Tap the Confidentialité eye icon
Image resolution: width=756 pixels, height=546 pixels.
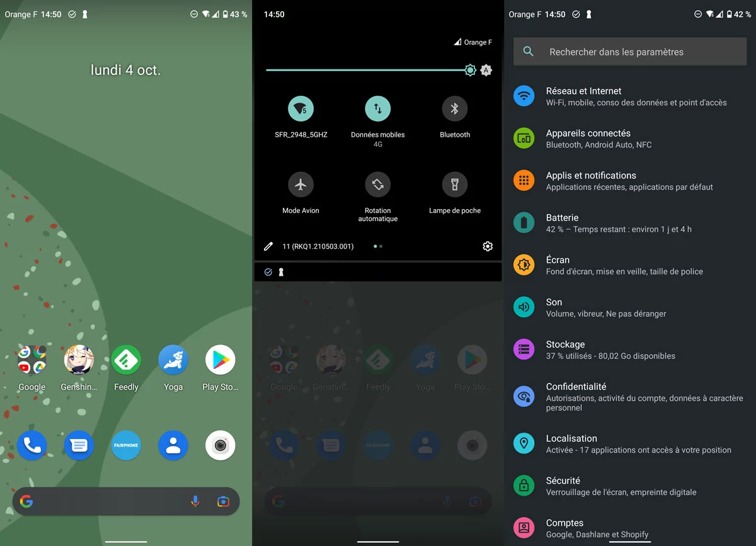click(524, 396)
